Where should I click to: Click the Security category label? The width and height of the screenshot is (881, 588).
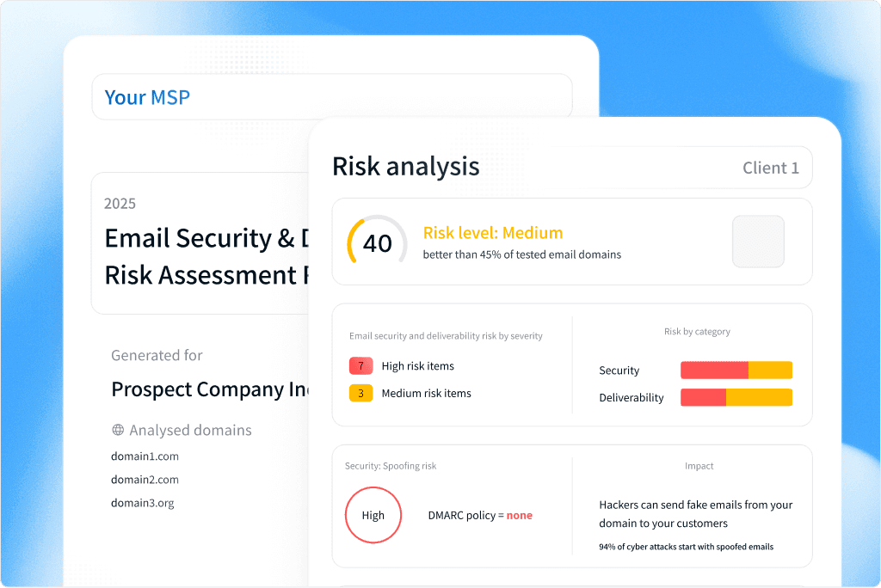(x=619, y=371)
